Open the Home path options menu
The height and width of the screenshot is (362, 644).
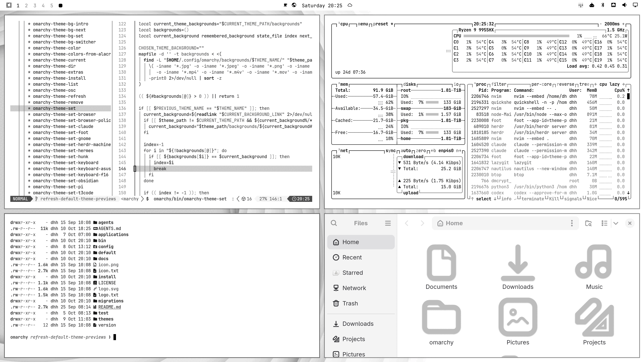pyautogui.click(x=572, y=223)
